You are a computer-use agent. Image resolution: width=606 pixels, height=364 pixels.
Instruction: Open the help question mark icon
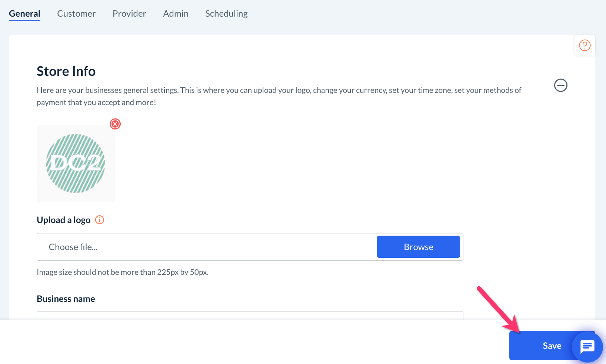pos(585,45)
